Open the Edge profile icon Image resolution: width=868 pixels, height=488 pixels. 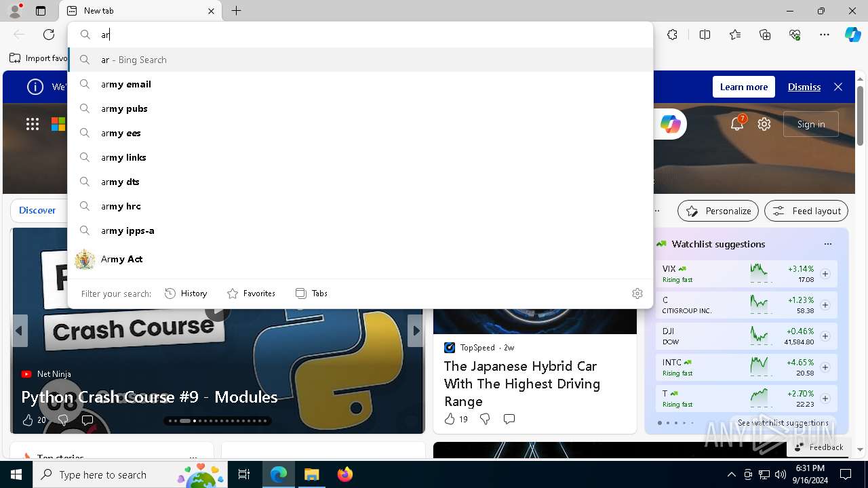tap(15, 10)
